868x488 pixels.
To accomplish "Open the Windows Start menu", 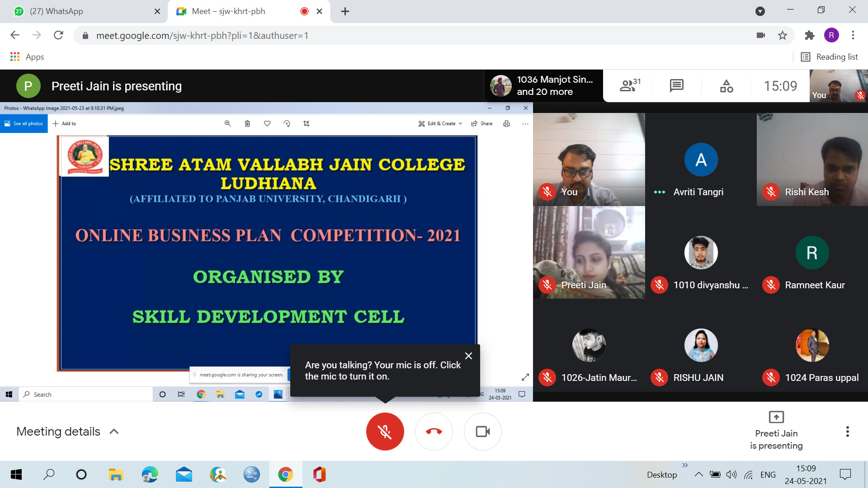I will [16, 474].
